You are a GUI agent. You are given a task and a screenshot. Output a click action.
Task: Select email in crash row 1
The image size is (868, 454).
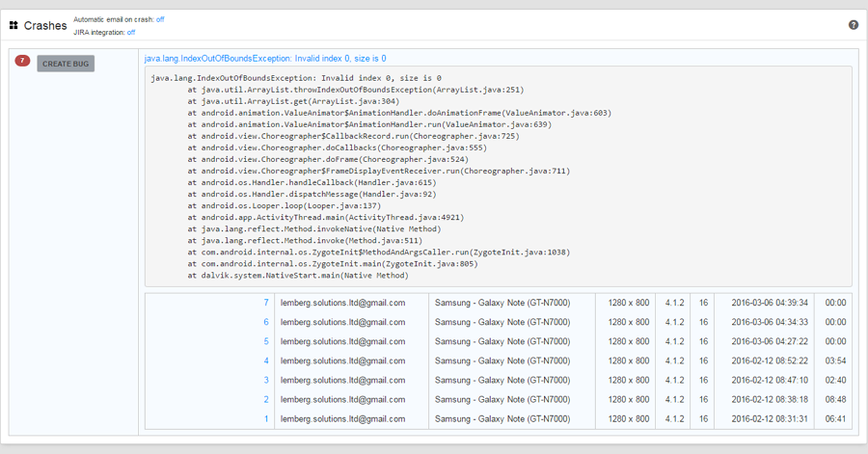[x=342, y=419]
